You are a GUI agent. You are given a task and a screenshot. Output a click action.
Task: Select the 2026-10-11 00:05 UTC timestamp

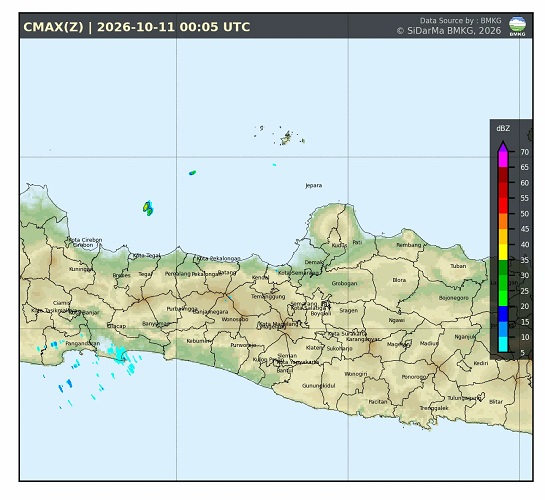tap(173, 27)
